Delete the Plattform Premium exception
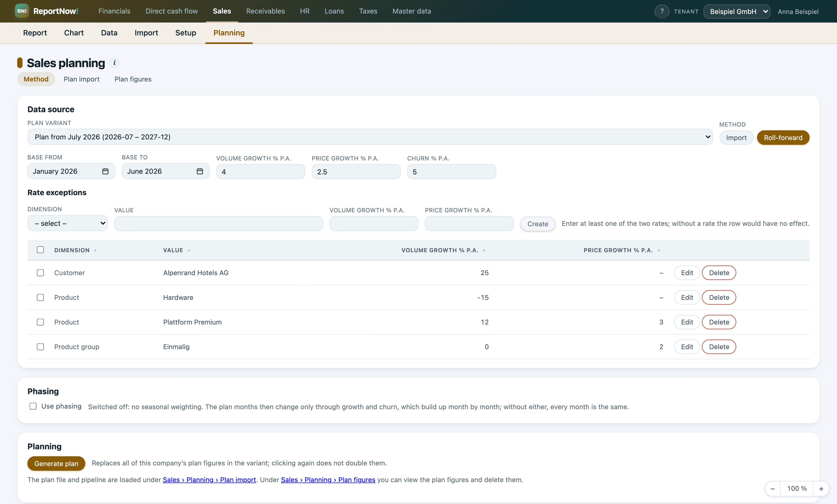Image resolution: width=837 pixels, height=504 pixels. pyautogui.click(x=719, y=322)
